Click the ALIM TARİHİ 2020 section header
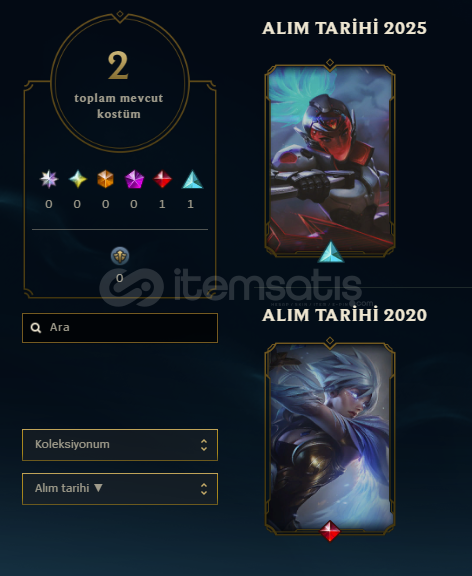 345,315
